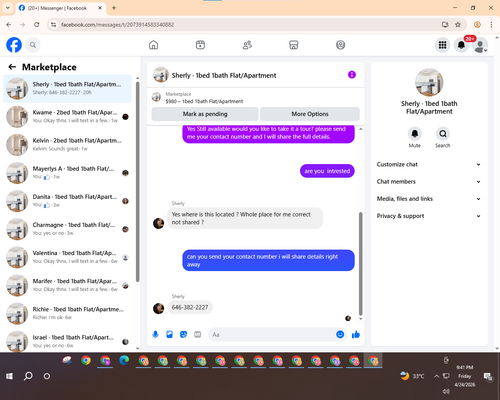The height and width of the screenshot is (400, 500).
Task: Open the Groups icon in top nav
Action: point(340,45)
